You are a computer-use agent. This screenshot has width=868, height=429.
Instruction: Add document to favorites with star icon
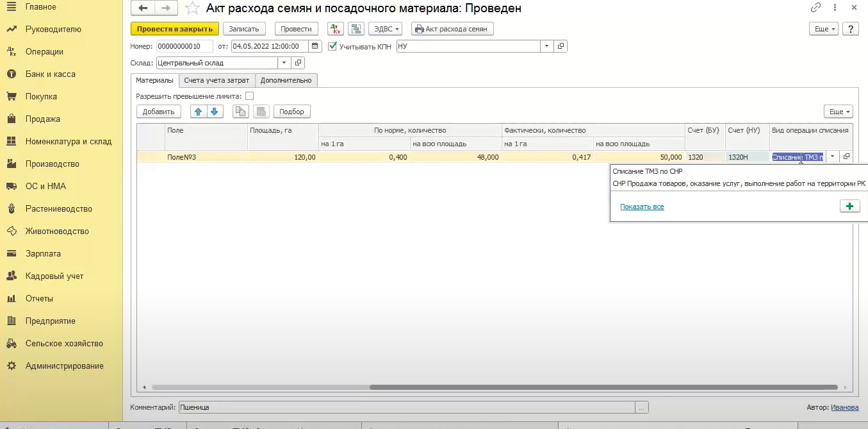(192, 8)
